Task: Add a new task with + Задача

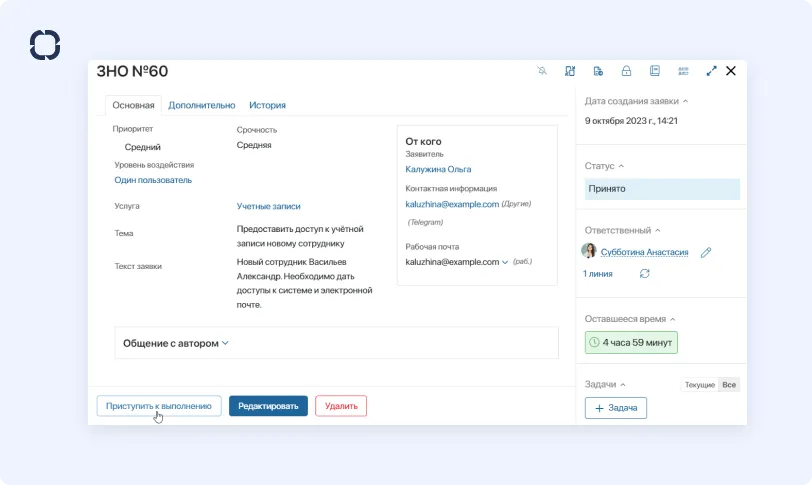Action: coord(616,408)
